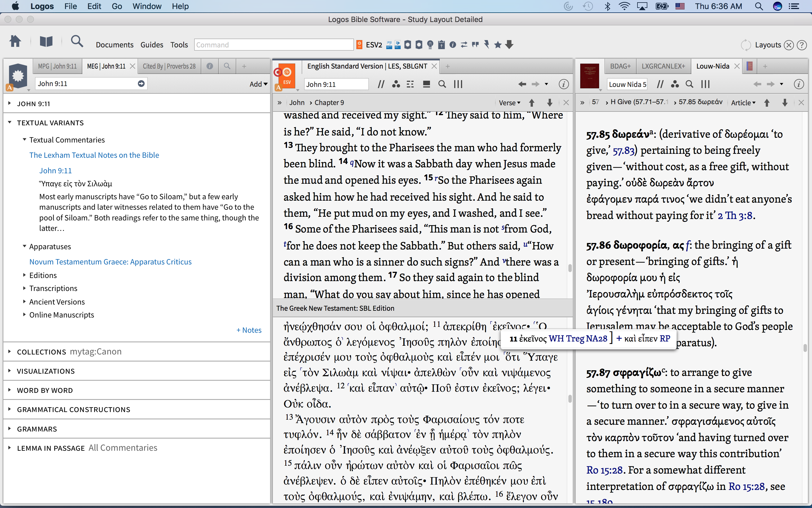Click the swap arrows shortcut icon
812x508 pixels.
[464, 45]
